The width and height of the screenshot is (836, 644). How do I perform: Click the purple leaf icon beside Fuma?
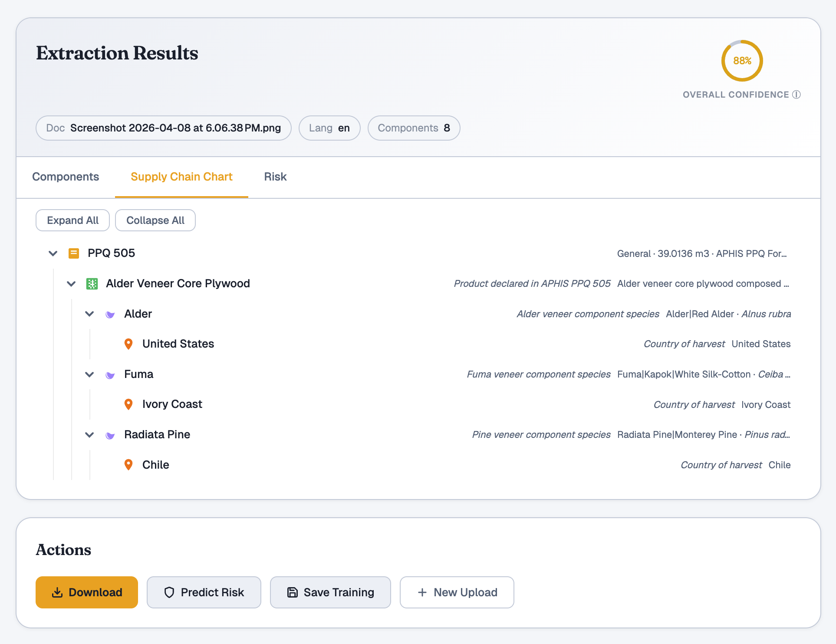[110, 375]
